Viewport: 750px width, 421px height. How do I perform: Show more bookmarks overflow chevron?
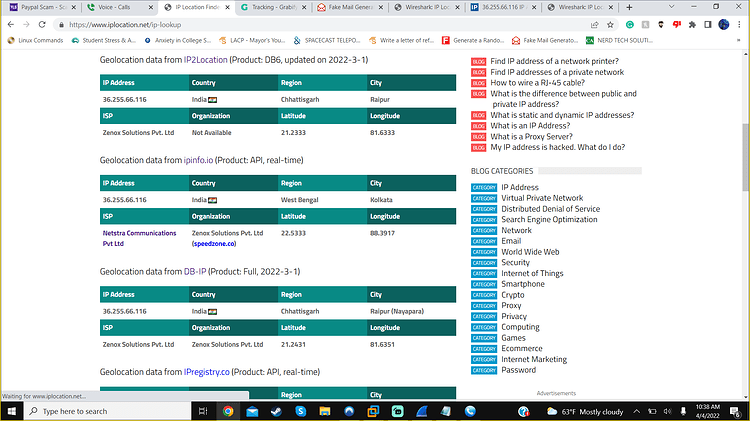739,41
